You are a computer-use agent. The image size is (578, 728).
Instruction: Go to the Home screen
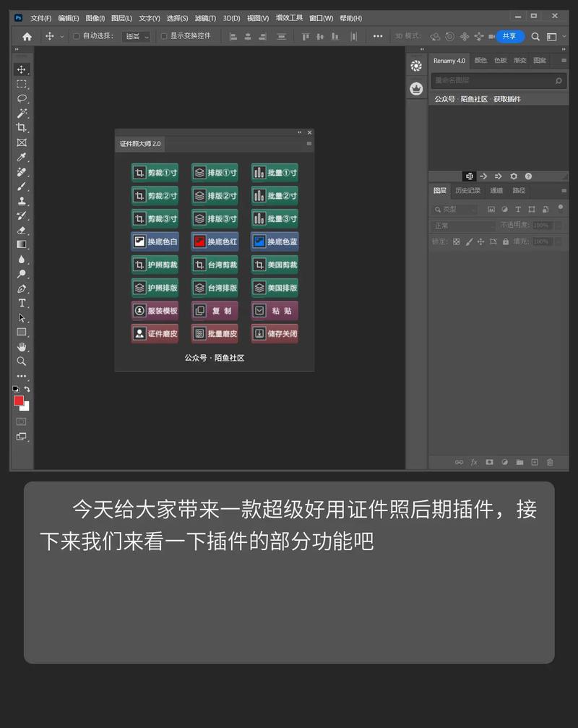click(27, 36)
